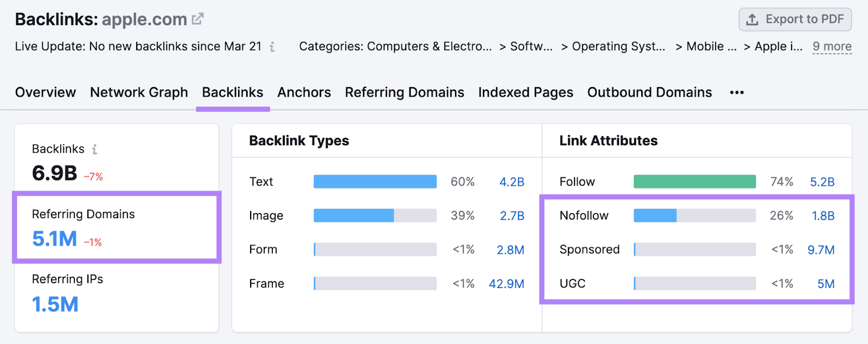Open the three-dots more tabs menu
Image resolution: width=868 pixels, height=344 pixels.
(x=737, y=93)
